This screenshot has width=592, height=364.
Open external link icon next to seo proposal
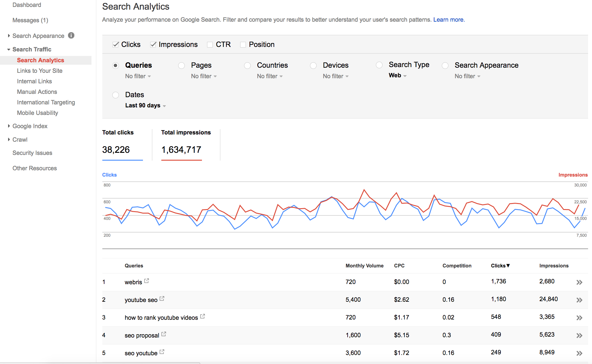[164, 334]
